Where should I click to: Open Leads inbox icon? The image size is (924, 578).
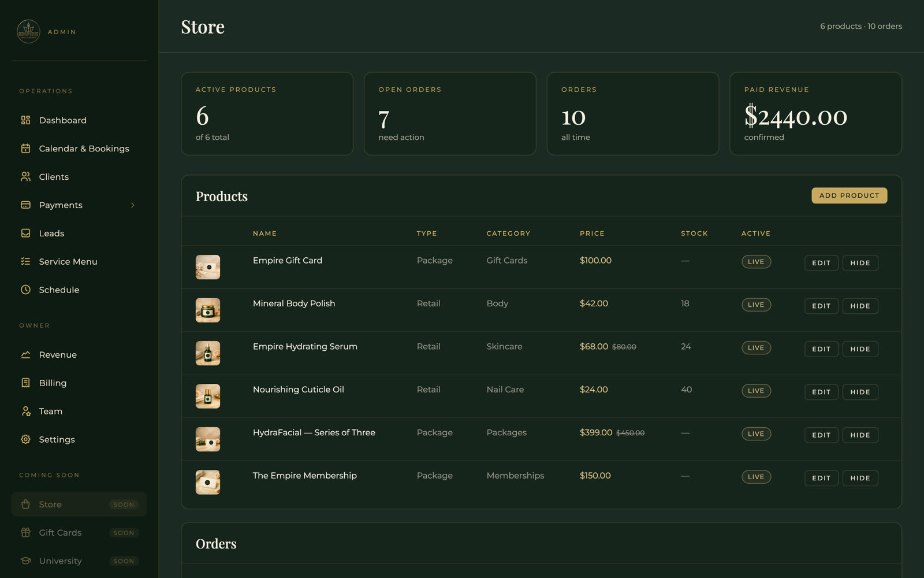tap(25, 234)
